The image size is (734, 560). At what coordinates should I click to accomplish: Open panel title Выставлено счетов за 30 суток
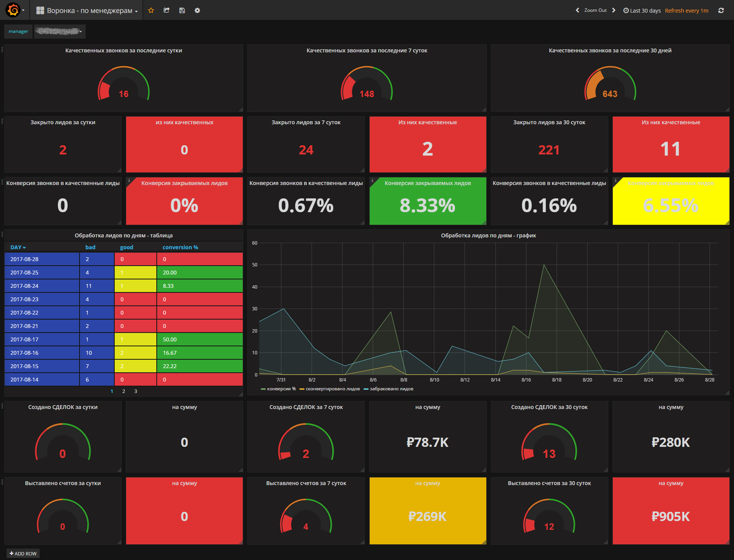(549, 483)
